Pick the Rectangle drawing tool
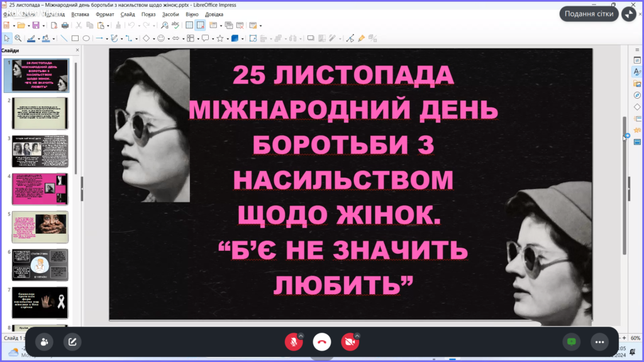The image size is (644, 362). coord(75,38)
